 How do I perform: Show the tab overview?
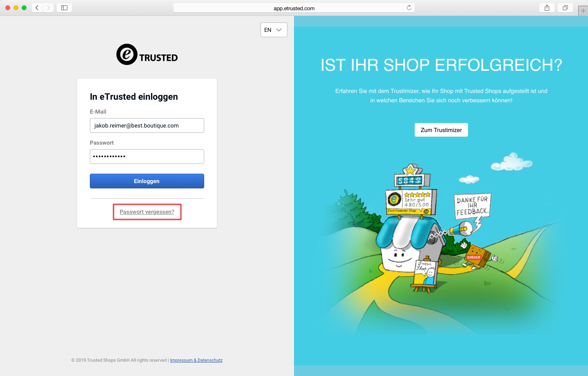[565, 8]
